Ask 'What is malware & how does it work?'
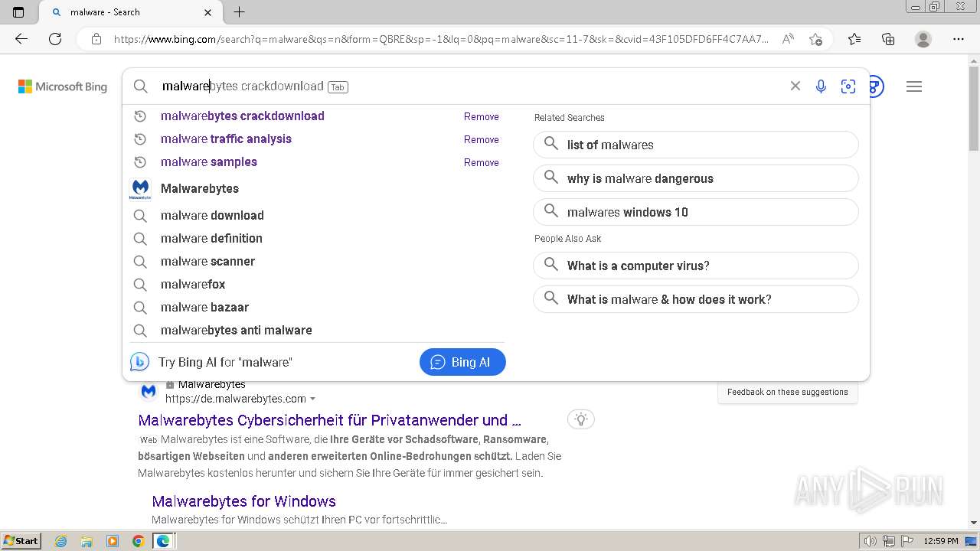 pyautogui.click(x=696, y=299)
